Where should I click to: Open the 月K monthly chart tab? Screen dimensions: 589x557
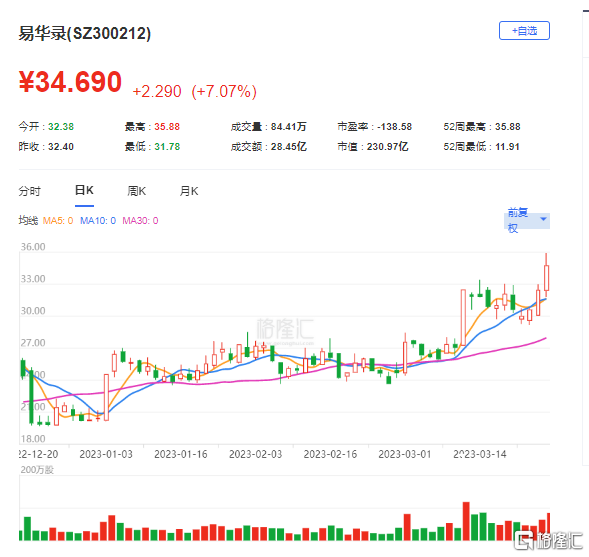(x=189, y=191)
